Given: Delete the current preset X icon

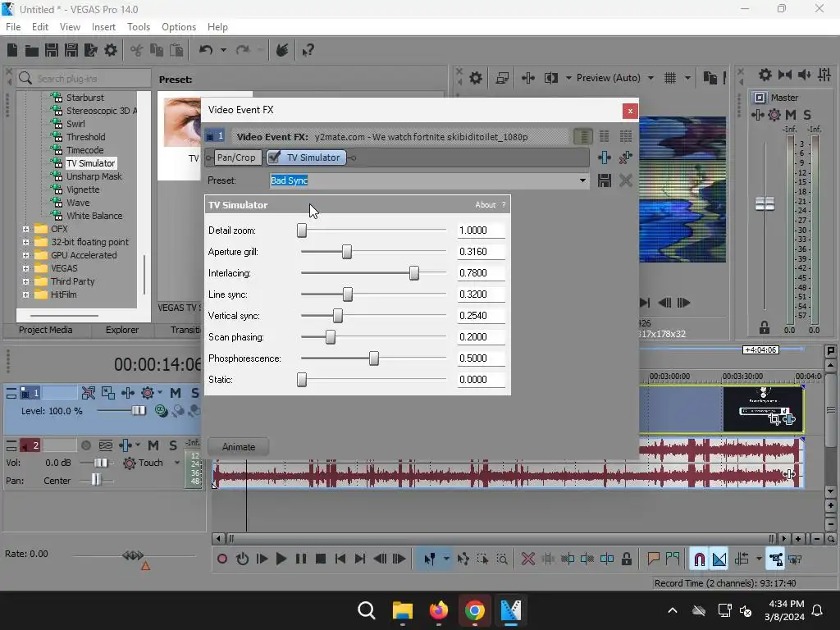Looking at the screenshot, I should [625, 180].
